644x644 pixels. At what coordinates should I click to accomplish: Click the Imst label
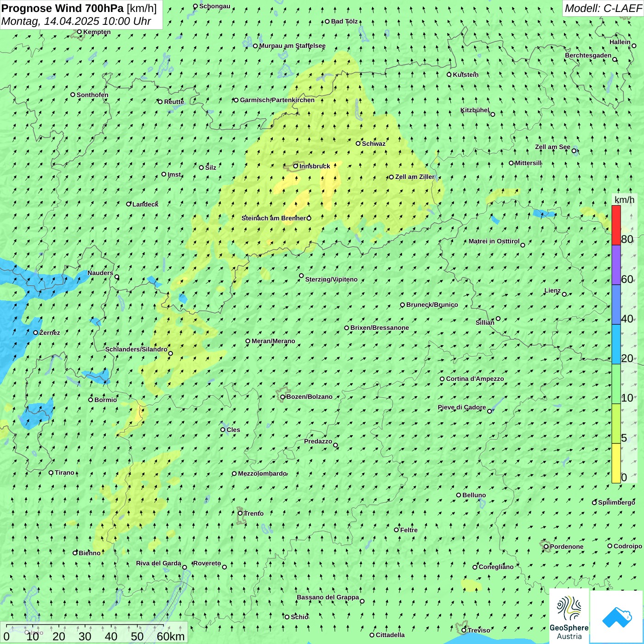(174, 174)
